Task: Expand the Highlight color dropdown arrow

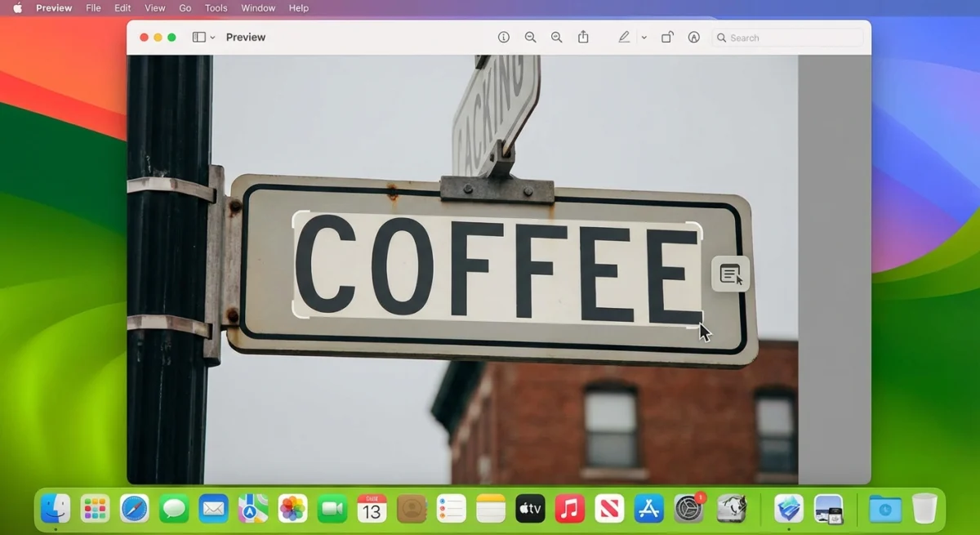Action: (644, 38)
